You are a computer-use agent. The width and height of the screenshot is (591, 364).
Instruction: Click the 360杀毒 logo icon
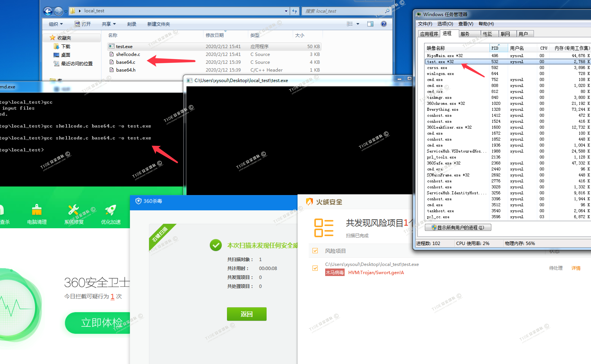click(139, 201)
